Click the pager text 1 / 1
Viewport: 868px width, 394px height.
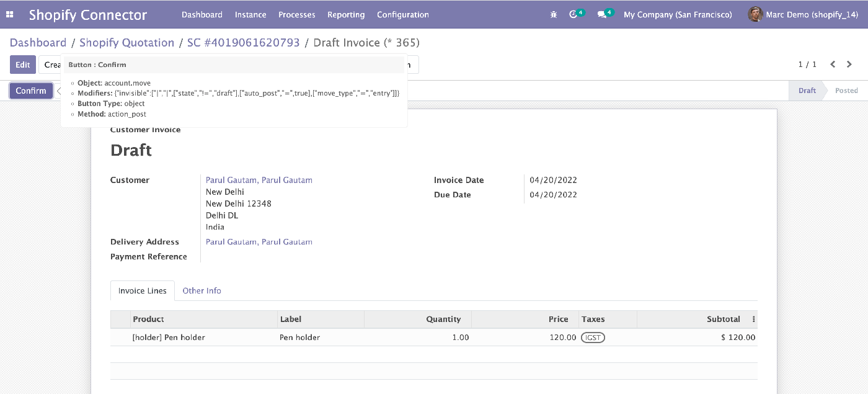coord(807,65)
